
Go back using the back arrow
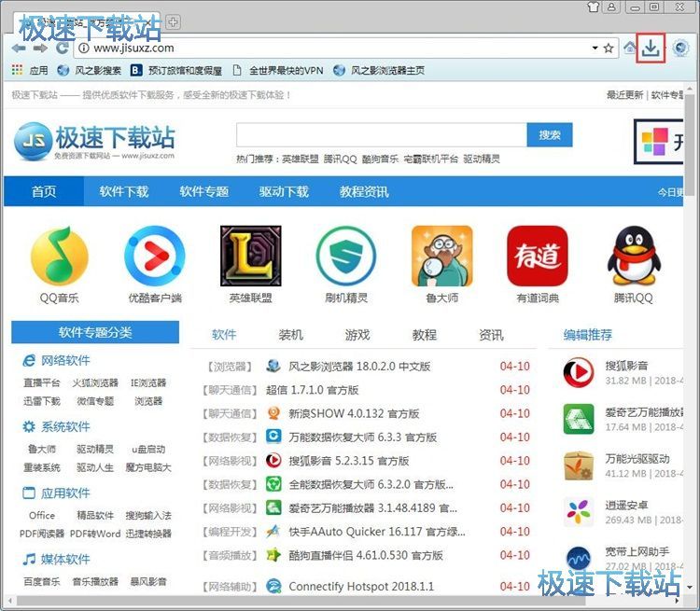[19, 48]
